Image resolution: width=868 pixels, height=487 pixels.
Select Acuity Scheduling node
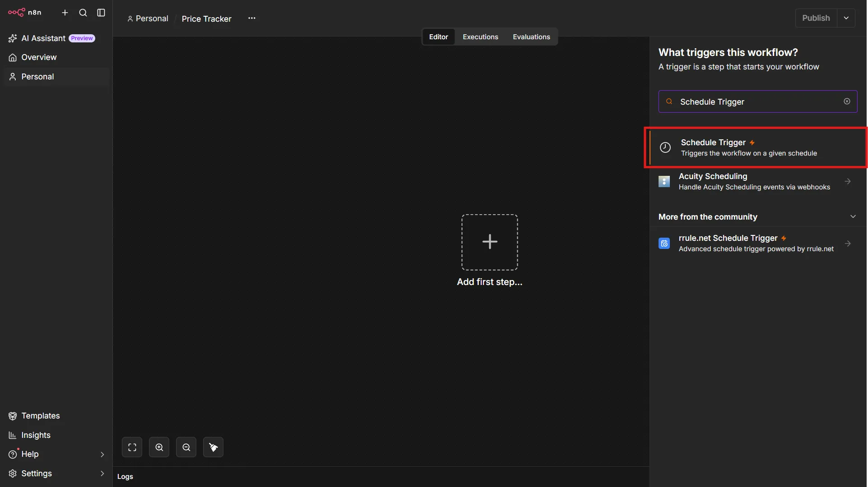(757, 181)
